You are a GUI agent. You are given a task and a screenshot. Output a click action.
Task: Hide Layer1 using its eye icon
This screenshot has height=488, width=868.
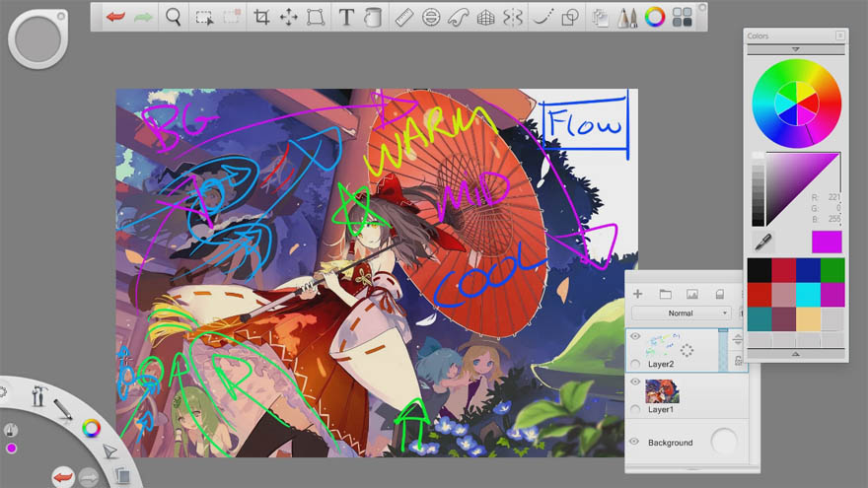635,382
